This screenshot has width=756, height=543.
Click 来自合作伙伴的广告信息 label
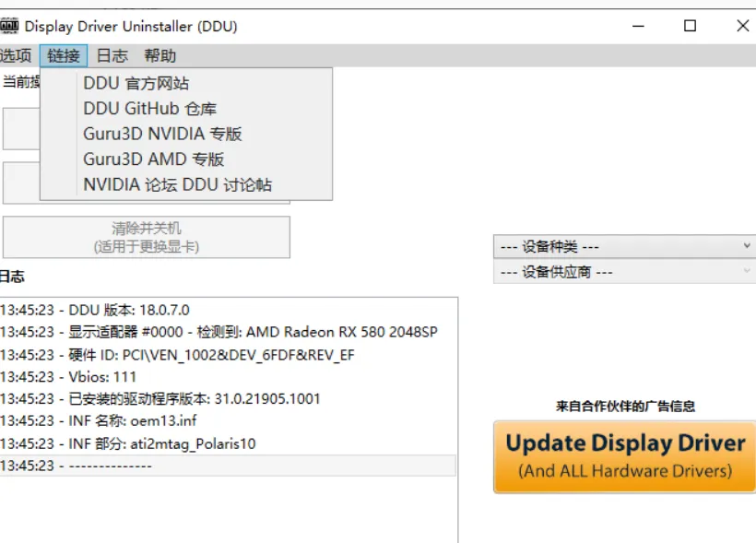click(x=625, y=407)
